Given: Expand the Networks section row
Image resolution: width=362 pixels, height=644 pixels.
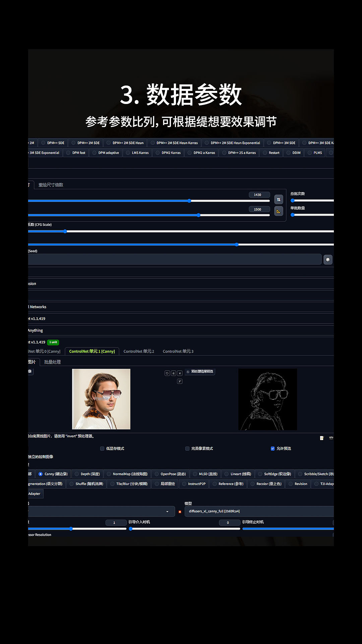Looking at the screenshot, I should click(x=181, y=307).
